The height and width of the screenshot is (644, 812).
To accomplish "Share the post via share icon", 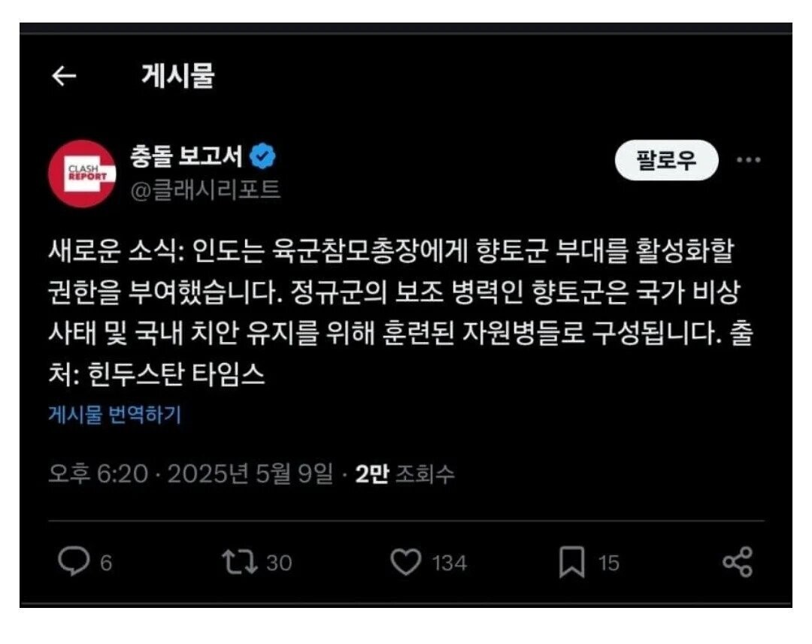I will coord(738,562).
